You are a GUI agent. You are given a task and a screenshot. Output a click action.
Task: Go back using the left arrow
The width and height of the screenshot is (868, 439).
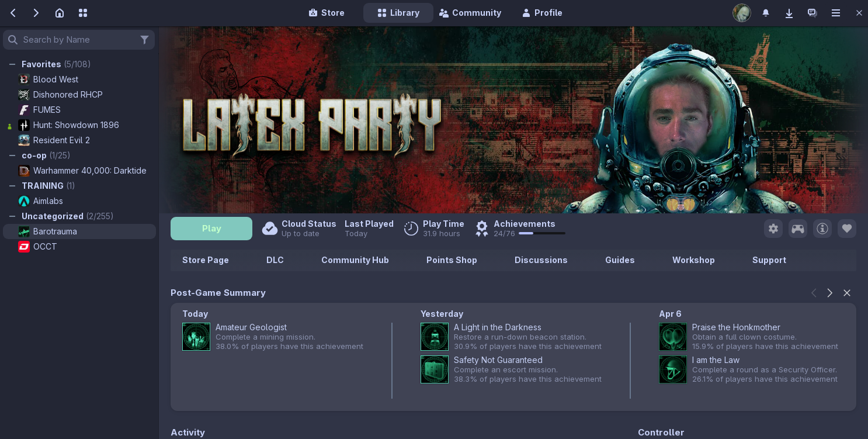pyautogui.click(x=13, y=13)
